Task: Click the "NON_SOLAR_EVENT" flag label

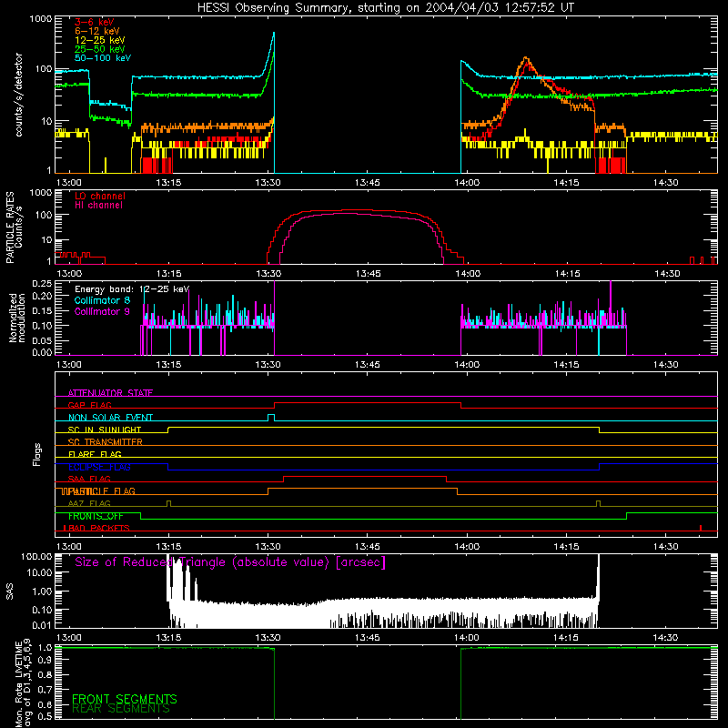Action: pos(110,418)
